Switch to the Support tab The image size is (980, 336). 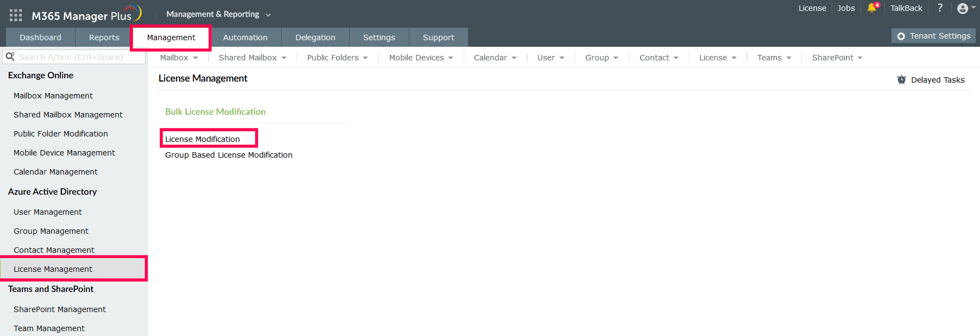pos(439,38)
